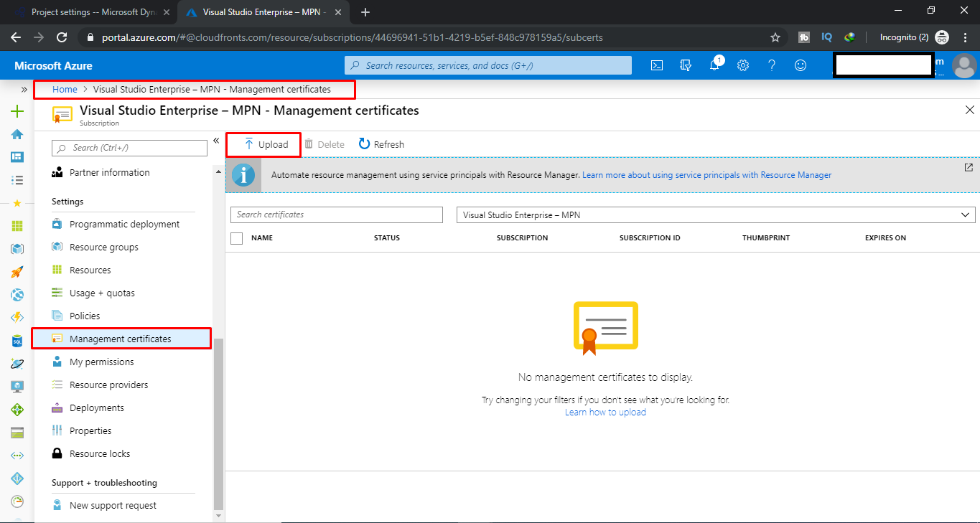The image size is (980, 523).
Task: Open the subscription filter dropdown
Action: tap(716, 215)
